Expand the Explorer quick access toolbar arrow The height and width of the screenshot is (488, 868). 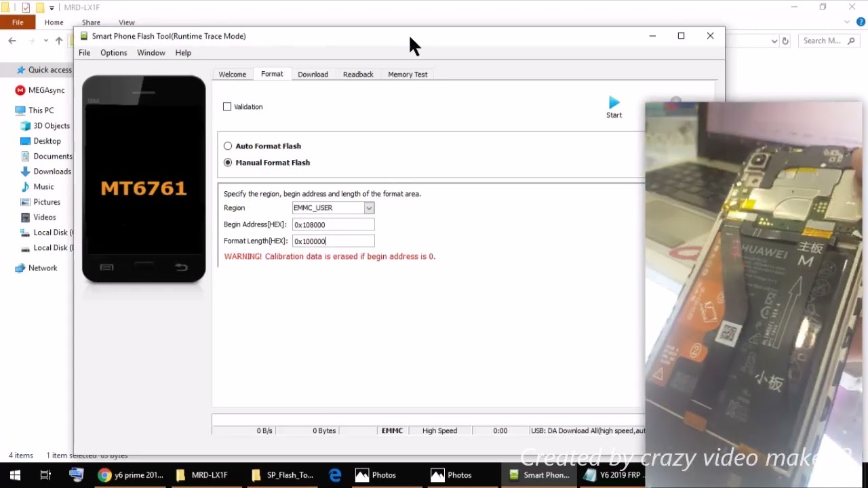tap(52, 7)
